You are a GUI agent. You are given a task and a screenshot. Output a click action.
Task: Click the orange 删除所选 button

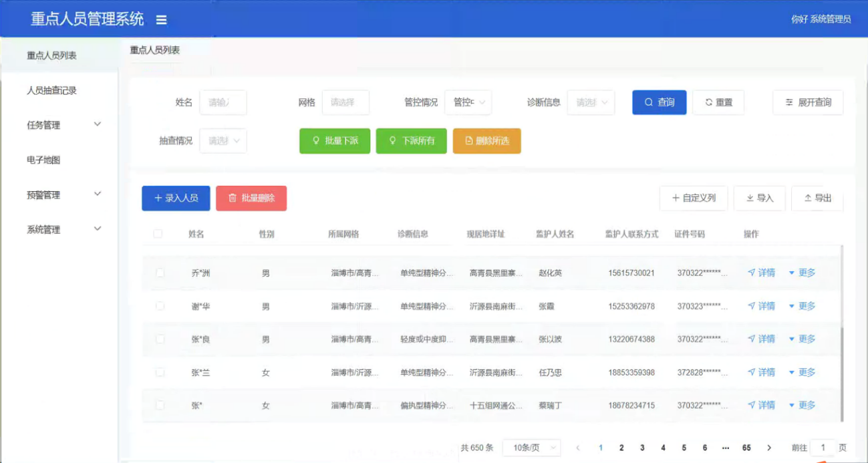[486, 141]
